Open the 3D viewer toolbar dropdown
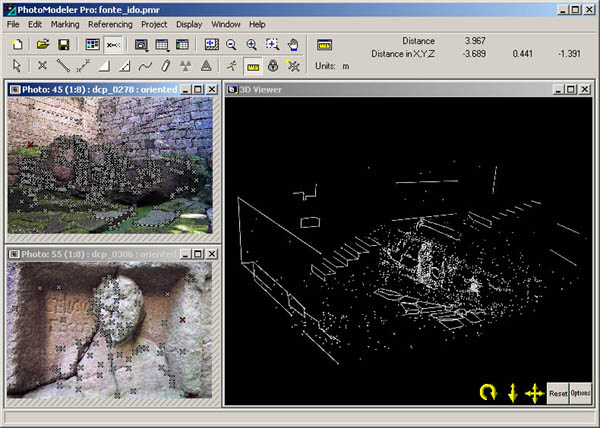The width and height of the screenshot is (600, 428). [x=141, y=45]
